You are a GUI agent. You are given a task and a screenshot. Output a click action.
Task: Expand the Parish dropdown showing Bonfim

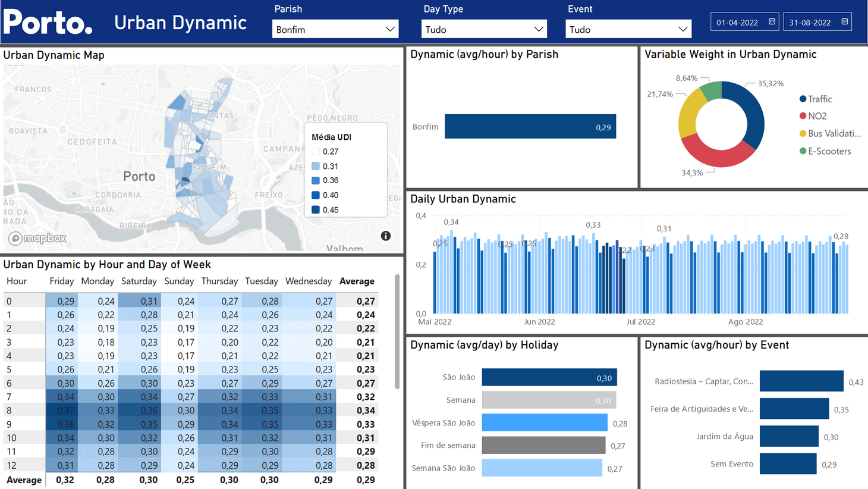pos(335,29)
